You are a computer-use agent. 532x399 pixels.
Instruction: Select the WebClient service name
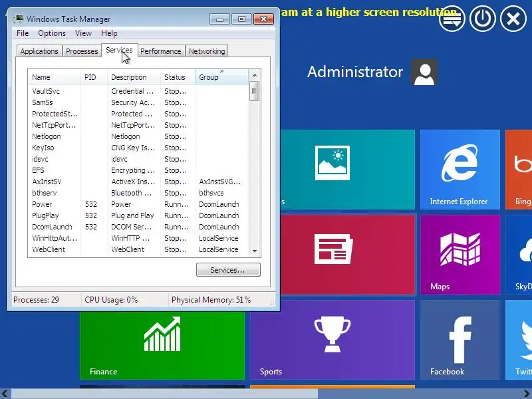(49, 249)
